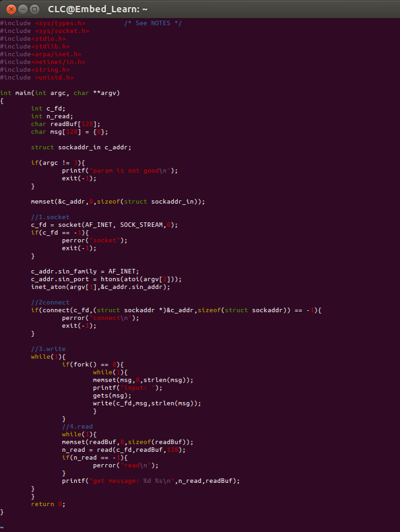Click the line #include <sys/socket.h>
This screenshot has width=400, height=532.
(x=45, y=31)
